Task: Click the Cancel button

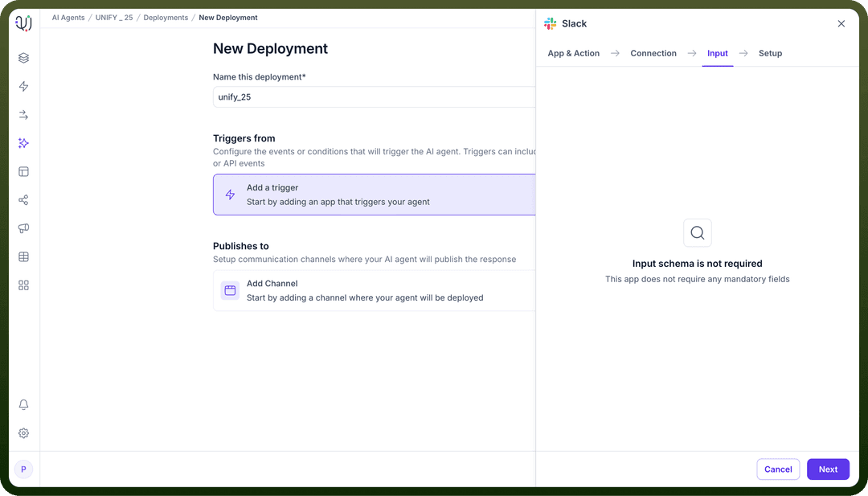Action: (778, 469)
